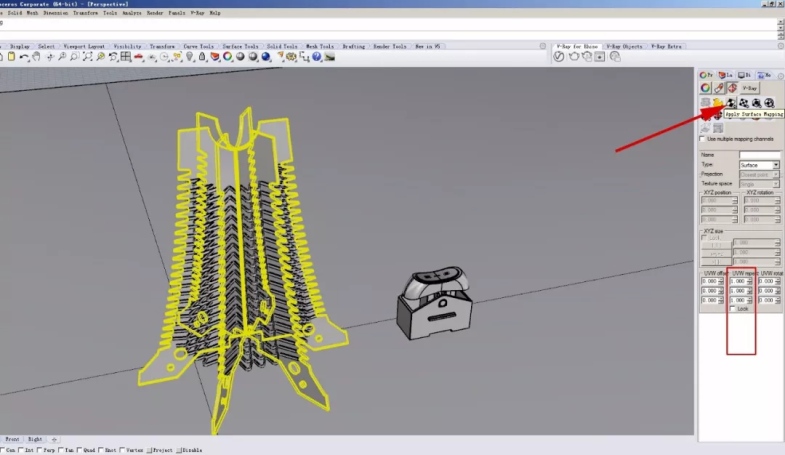
Task: Open the Projection dropdown
Action: tap(758, 174)
